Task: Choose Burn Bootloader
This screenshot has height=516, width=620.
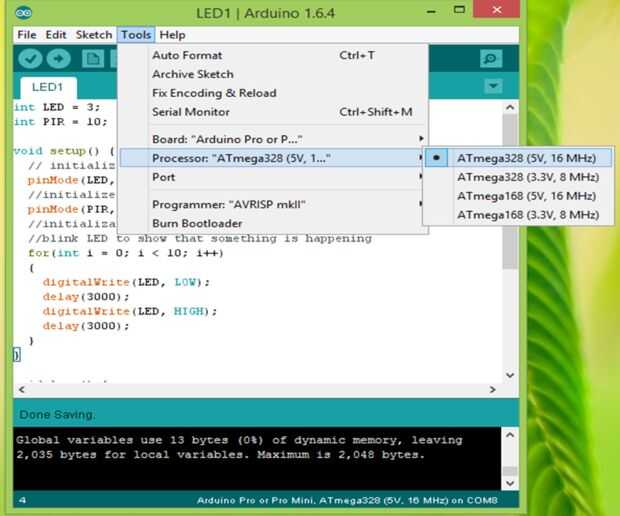Action: click(273, 223)
